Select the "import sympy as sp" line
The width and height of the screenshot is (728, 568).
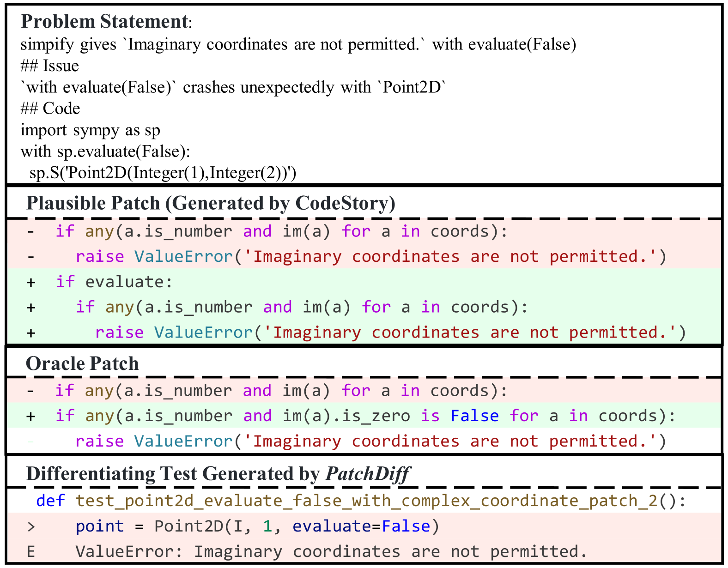pos(91,130)
